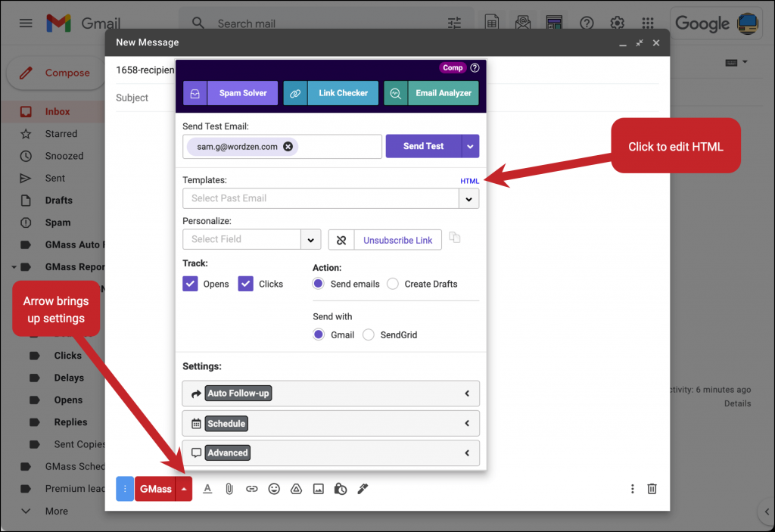Viewport: 775px width, 532px height.
Task: Attach a file with the paperclip icon
Action: tap(229, 489)
